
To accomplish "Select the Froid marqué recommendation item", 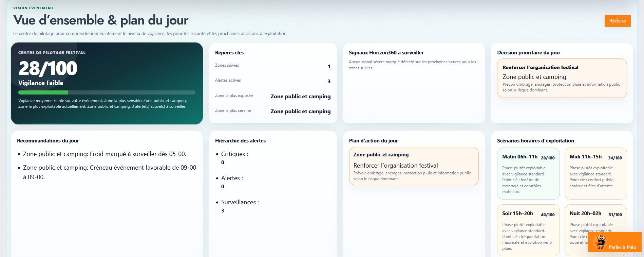I will (x=105, y=154).
